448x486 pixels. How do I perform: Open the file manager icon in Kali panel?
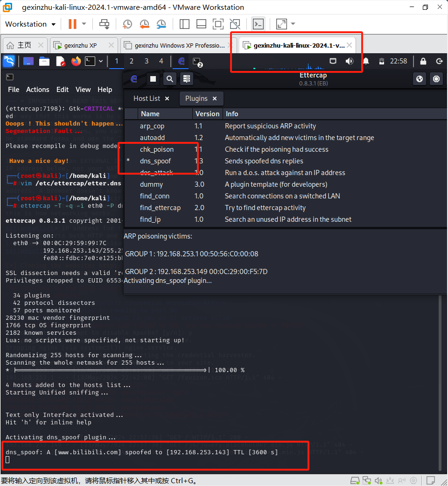[x=44, y=61]
